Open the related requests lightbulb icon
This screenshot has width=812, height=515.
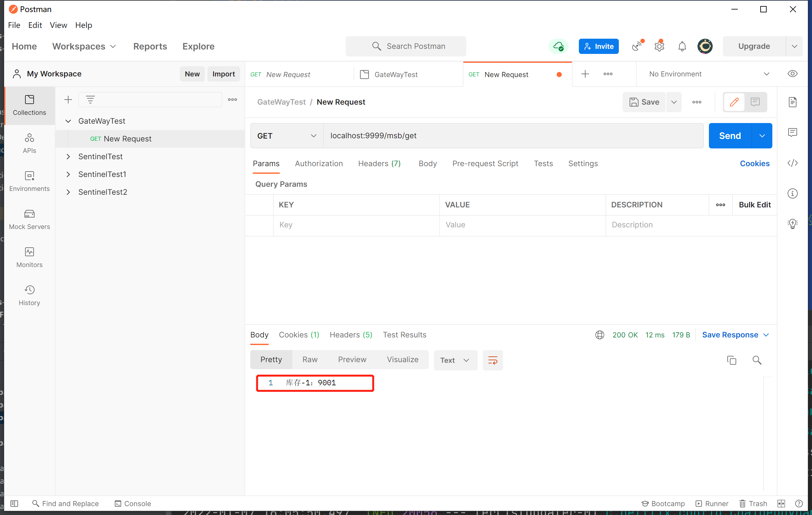coord(792,224)
